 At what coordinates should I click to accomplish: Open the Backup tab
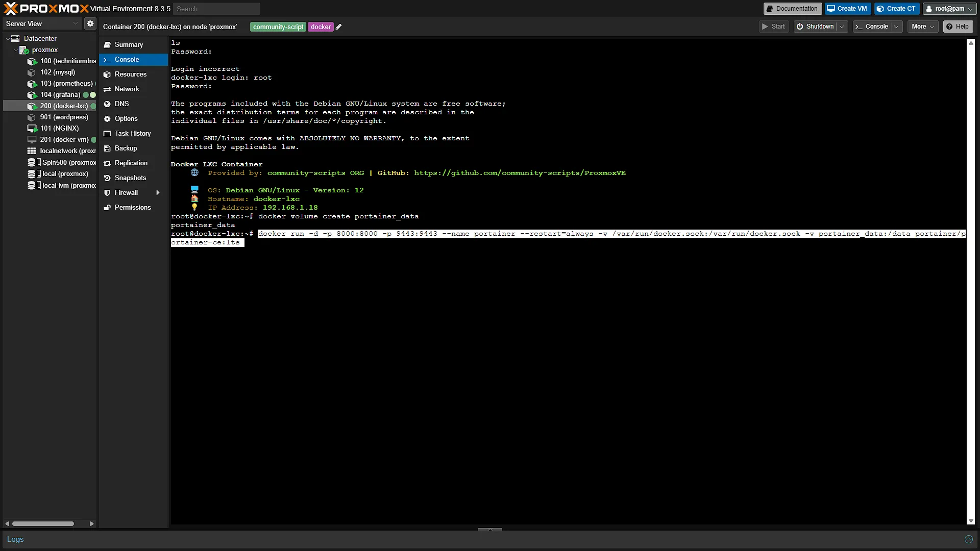(134, 148)
